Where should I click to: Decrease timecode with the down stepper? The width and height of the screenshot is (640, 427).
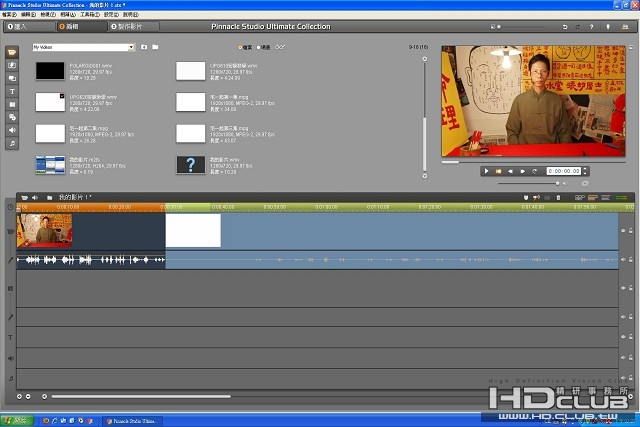click(585, 173)
